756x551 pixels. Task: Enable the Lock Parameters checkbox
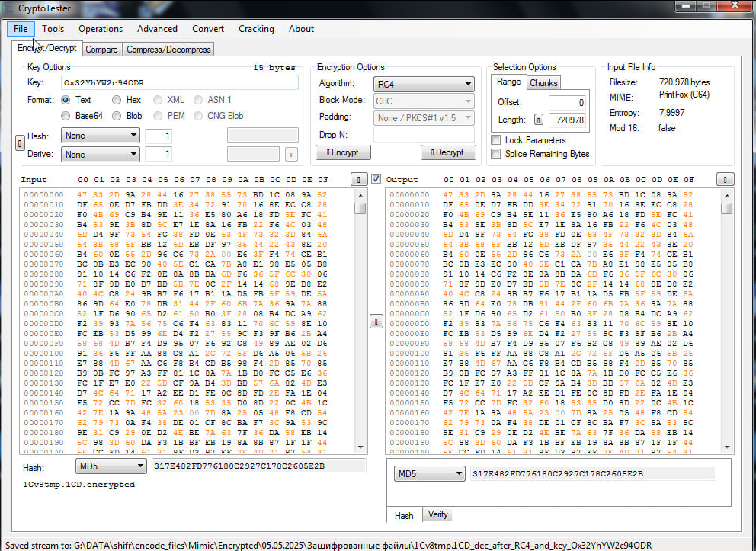pos(495,140)
